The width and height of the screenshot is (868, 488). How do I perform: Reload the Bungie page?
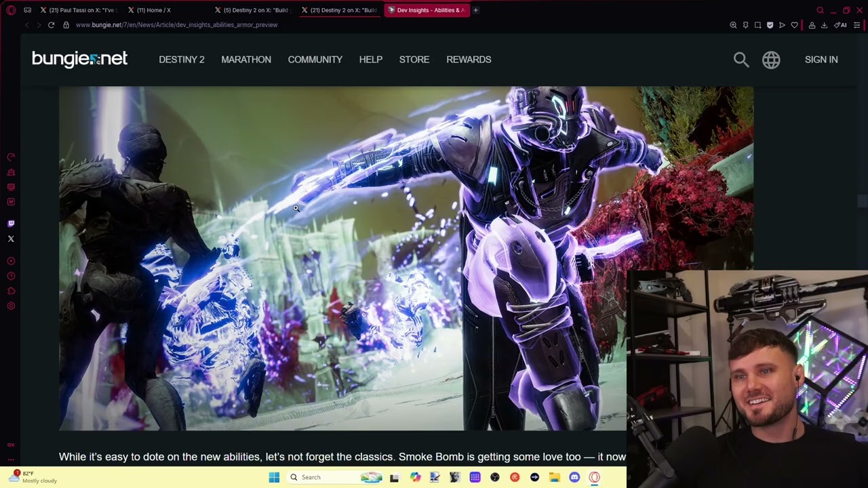tap(51, 25)
